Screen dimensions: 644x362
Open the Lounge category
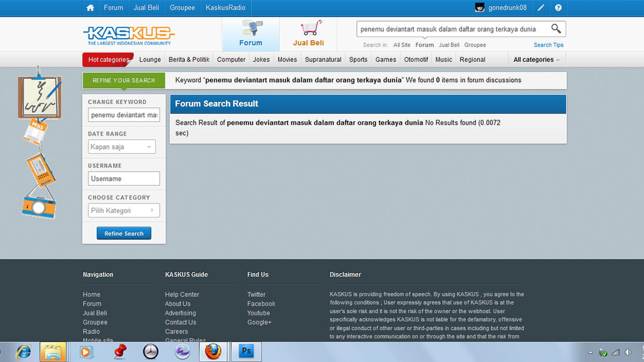coord(150,59)
